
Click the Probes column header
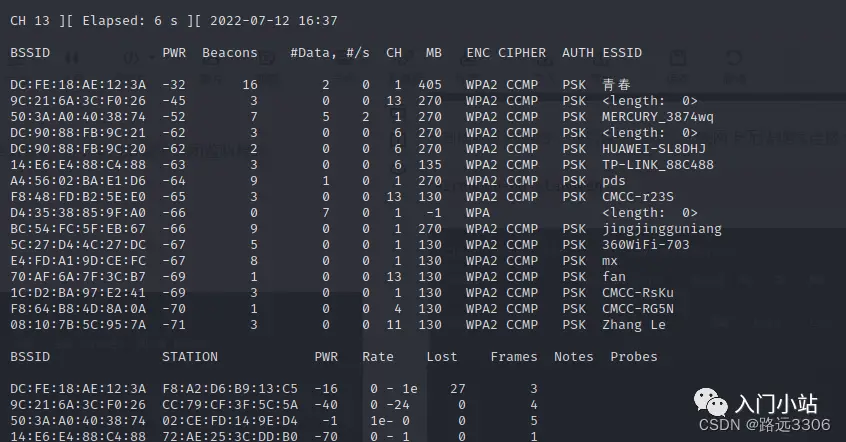coord(634,356)
